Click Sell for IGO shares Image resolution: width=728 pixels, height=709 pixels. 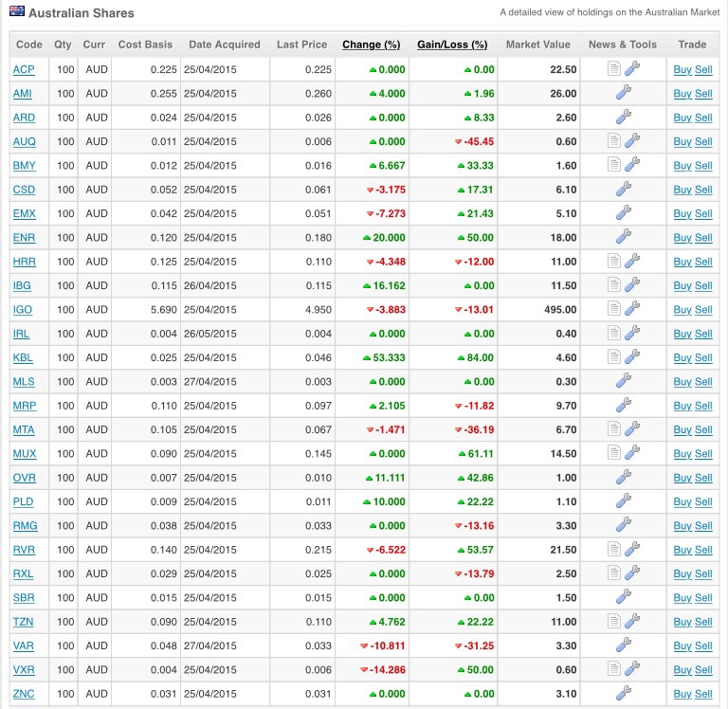pyautogui.click(x=703, y=310)
